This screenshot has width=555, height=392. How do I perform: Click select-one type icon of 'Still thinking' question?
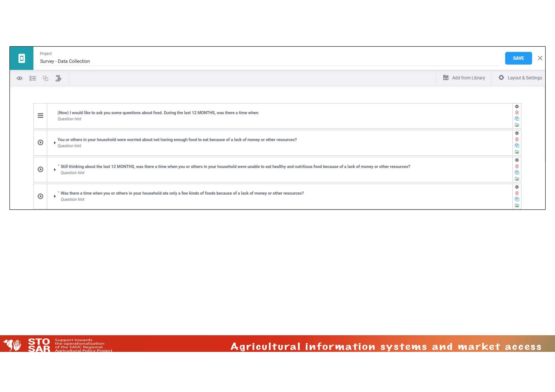[x=40, y=169]
